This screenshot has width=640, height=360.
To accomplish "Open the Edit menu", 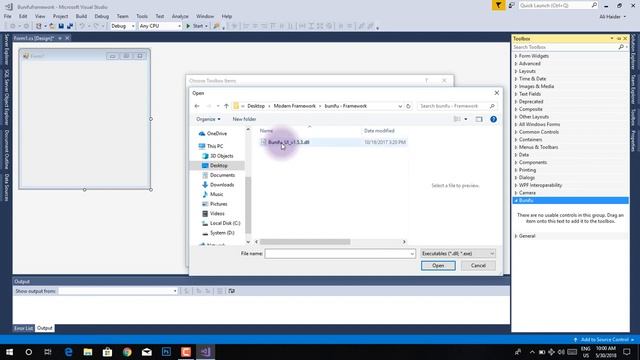I will click(23, 16).
